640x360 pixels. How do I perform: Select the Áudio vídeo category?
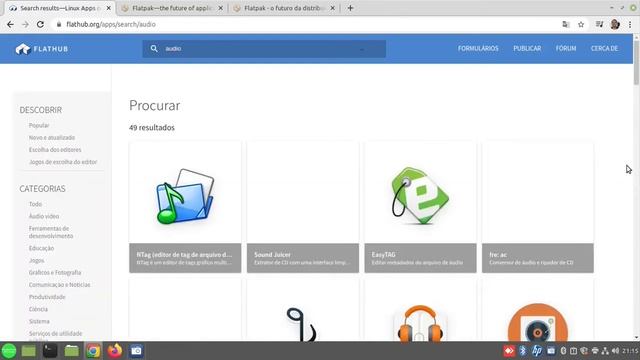pos(44,216)
